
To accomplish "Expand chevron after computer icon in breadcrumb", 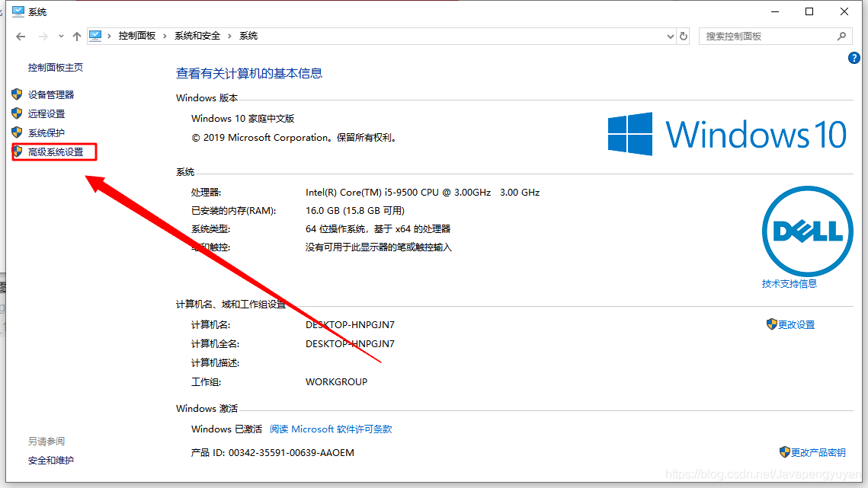I will pos(109,36).
